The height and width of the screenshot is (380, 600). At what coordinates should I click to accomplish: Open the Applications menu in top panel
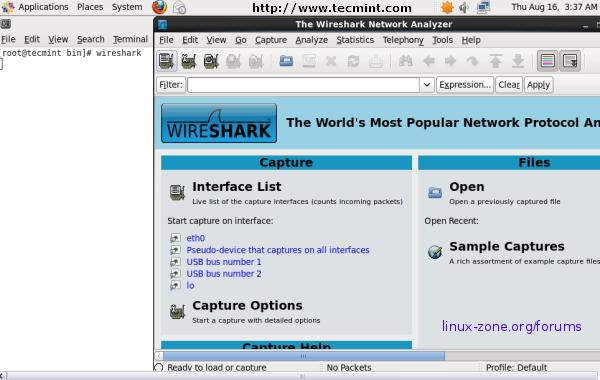43,7
